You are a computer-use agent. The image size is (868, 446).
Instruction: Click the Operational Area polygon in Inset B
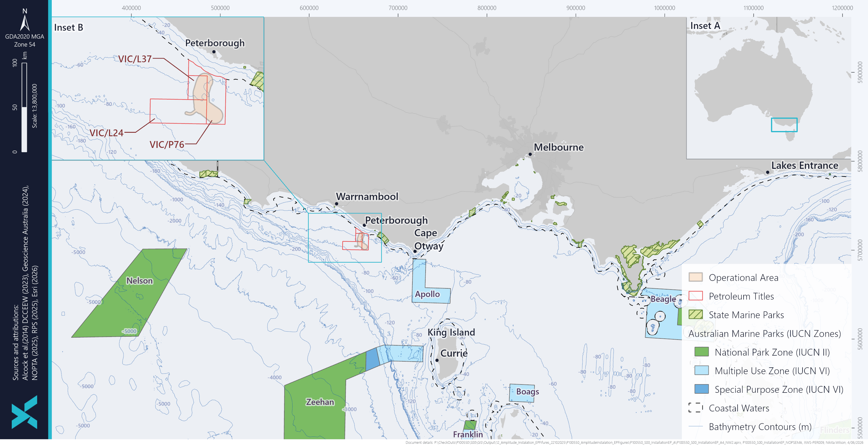tap(204, 98)
